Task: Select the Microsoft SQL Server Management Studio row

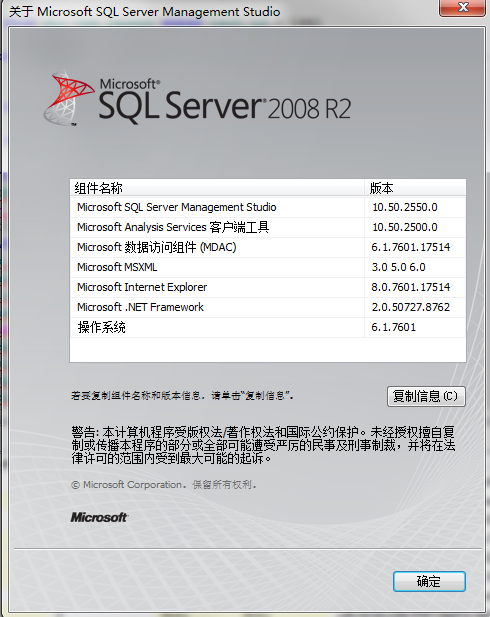Action: 268,207
